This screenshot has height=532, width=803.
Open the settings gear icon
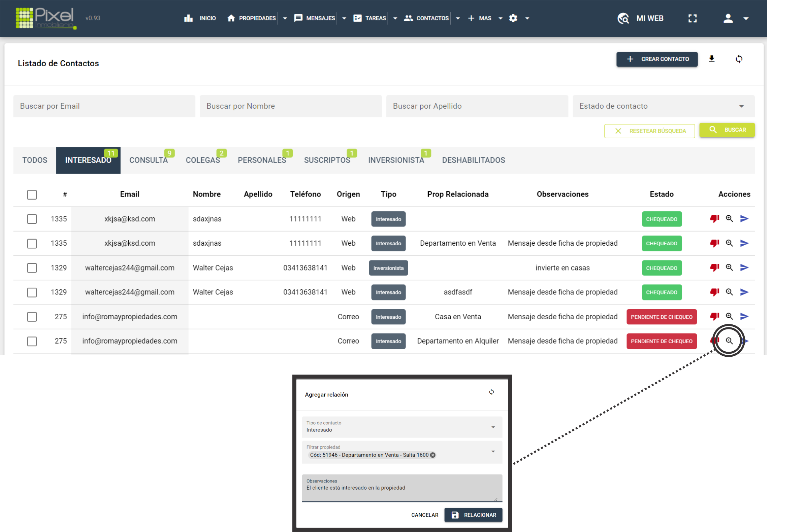(x=513, y=18)
